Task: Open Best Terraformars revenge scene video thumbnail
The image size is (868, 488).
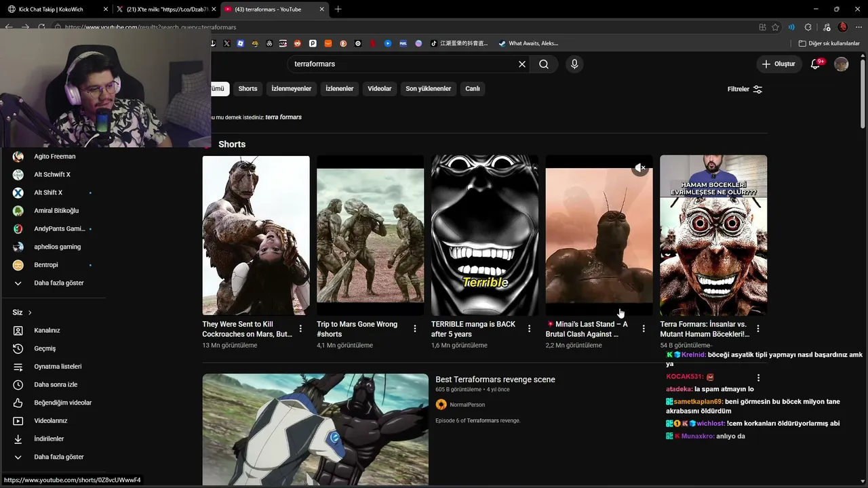Action: (x=315, y=430)
